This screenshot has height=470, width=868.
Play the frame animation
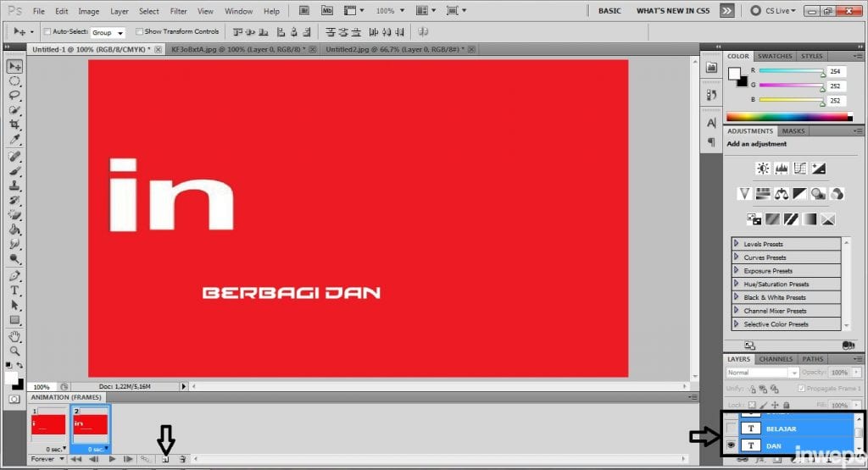click(x=111, y=459)
